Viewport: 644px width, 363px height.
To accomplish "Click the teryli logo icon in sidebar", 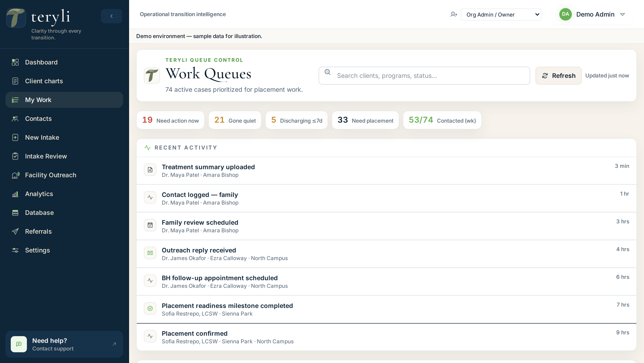I will (x=16, y=18).
